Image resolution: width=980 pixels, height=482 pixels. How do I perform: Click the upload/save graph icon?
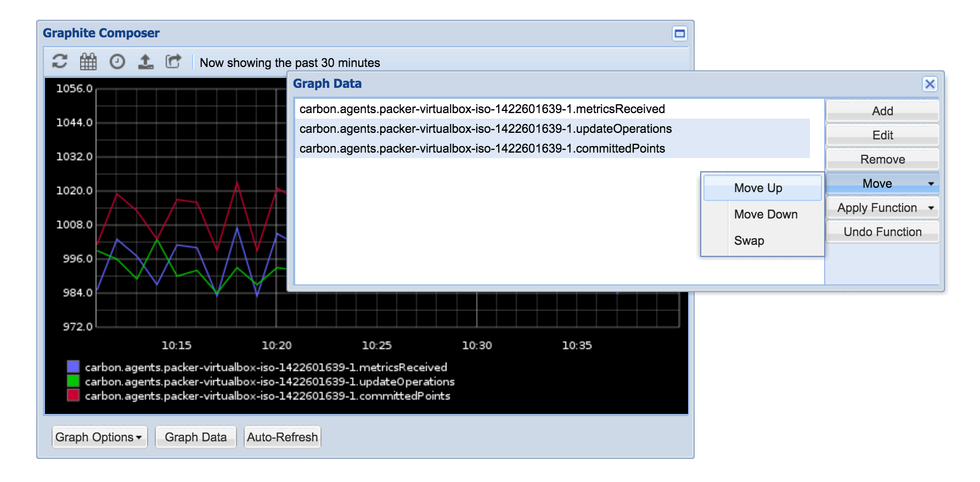(x=146, y=61)
